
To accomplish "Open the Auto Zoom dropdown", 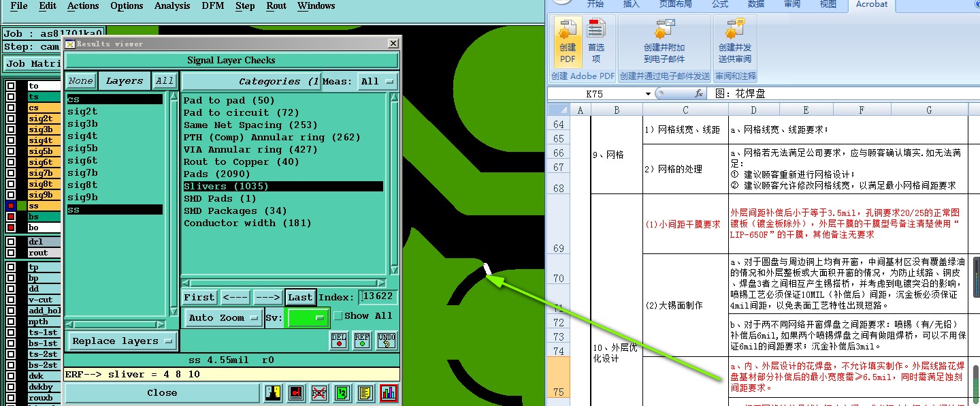I will click(x=223, y=317).
